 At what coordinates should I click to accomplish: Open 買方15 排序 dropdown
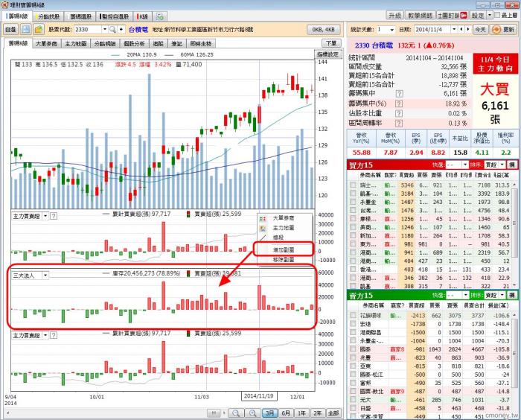click(502, 165)
